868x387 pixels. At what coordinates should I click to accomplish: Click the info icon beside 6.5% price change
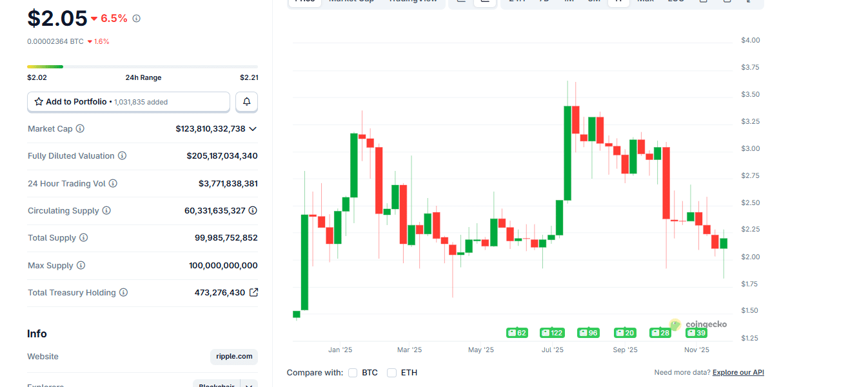[x=136, y=19]
